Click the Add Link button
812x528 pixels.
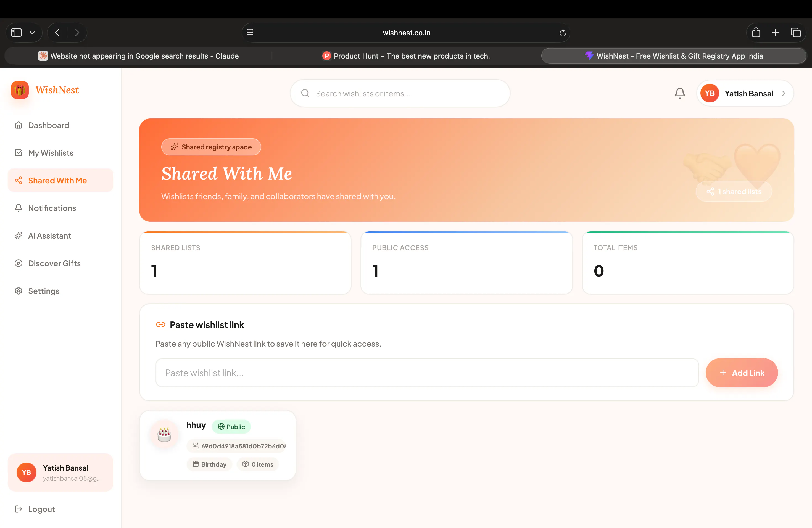tap(742, 373)
